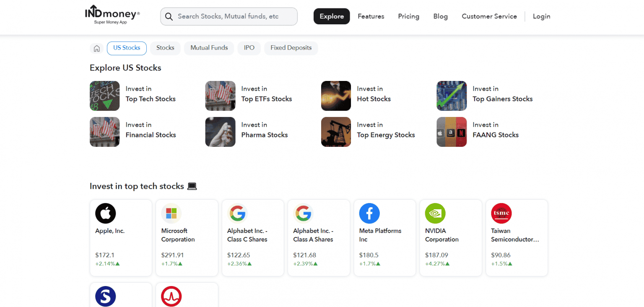Screen dimensions: 644x307
Task: Click the Meta Platforms Facebook logo
Action: pyautogui.click(x=369, y=213)
